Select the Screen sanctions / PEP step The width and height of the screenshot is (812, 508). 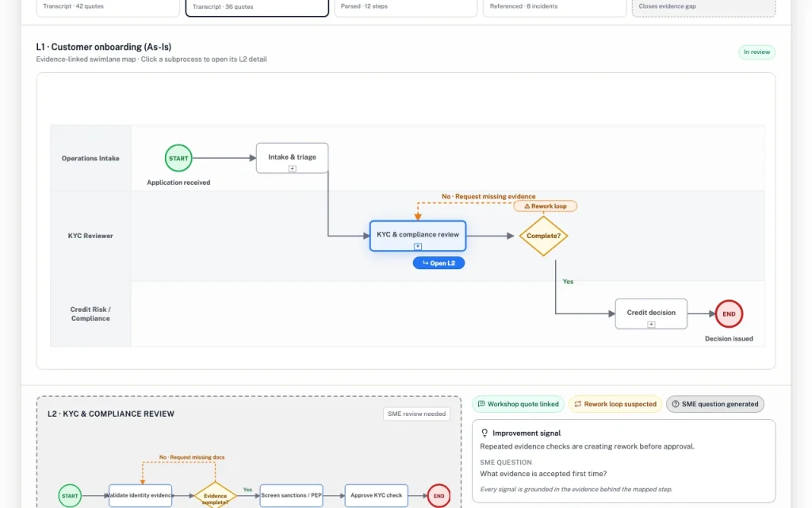click(x=292, y=495)
